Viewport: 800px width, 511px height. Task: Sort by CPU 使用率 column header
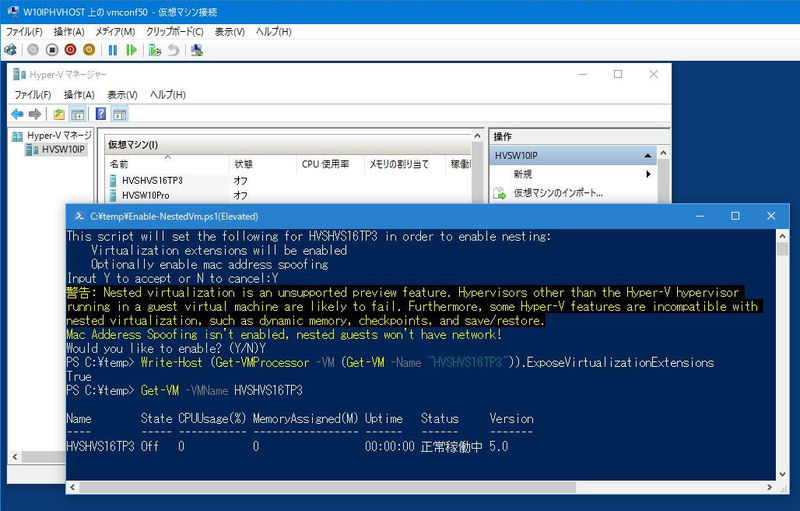pyautogui.click(x=330, y=164)
